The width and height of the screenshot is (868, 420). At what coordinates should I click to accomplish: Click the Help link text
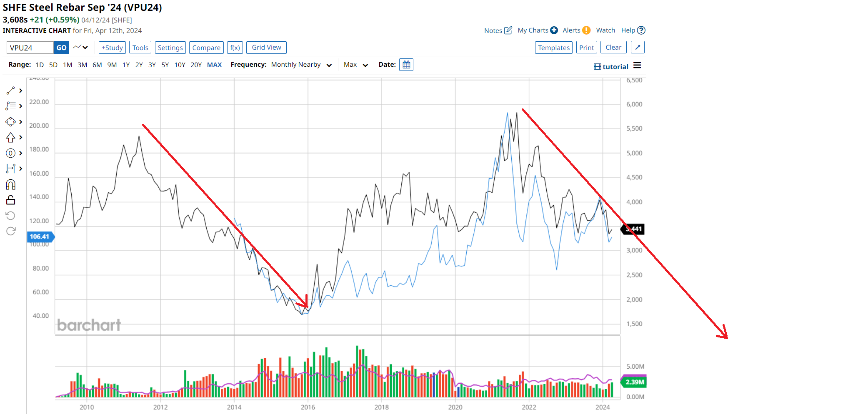628,30
